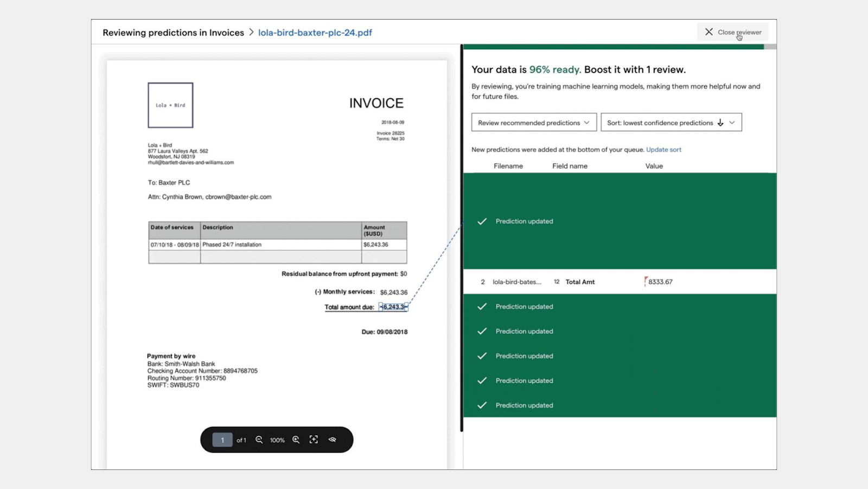The width and height of the screenshot is (868, 489).
Task: Click the 07/10/18 - 08/09/18 date cell
Action: 175,245
